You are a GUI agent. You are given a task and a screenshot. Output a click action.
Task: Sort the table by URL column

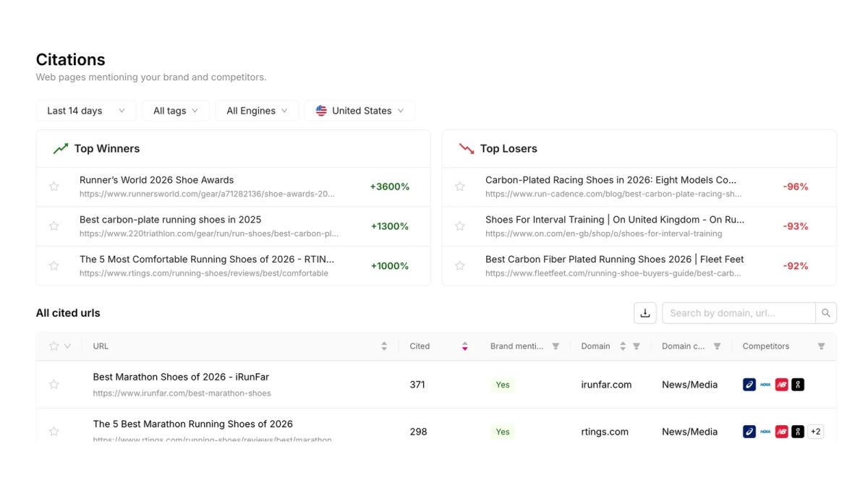384,346
